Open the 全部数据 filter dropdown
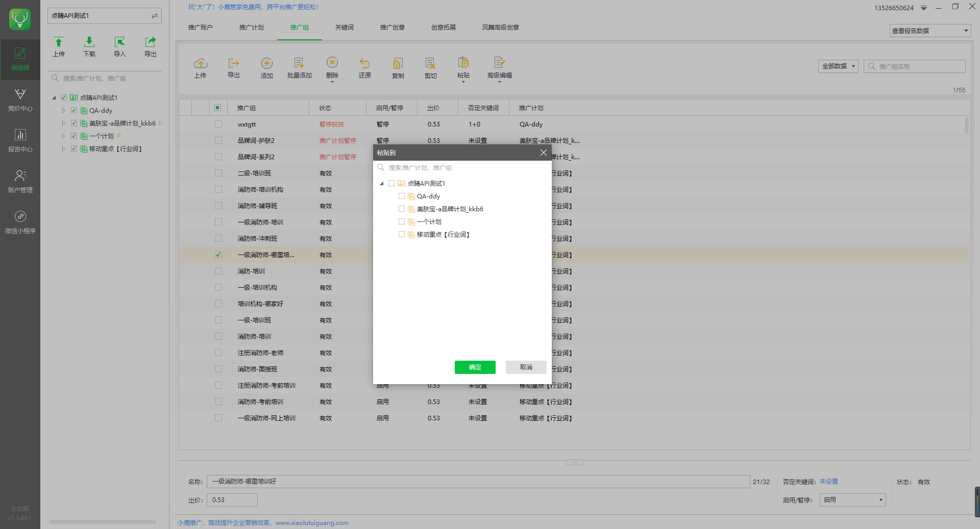Screen dimensions: 980x529 pos(838,66)
